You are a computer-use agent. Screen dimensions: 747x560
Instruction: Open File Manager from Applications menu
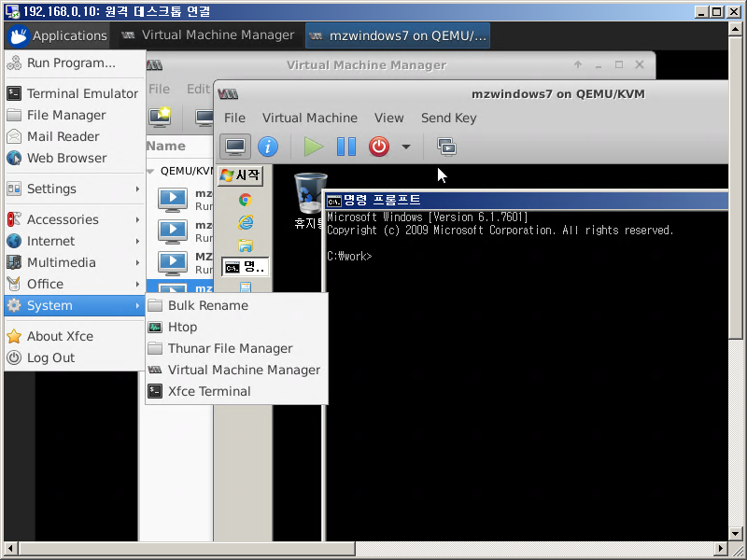click(75, 115)
